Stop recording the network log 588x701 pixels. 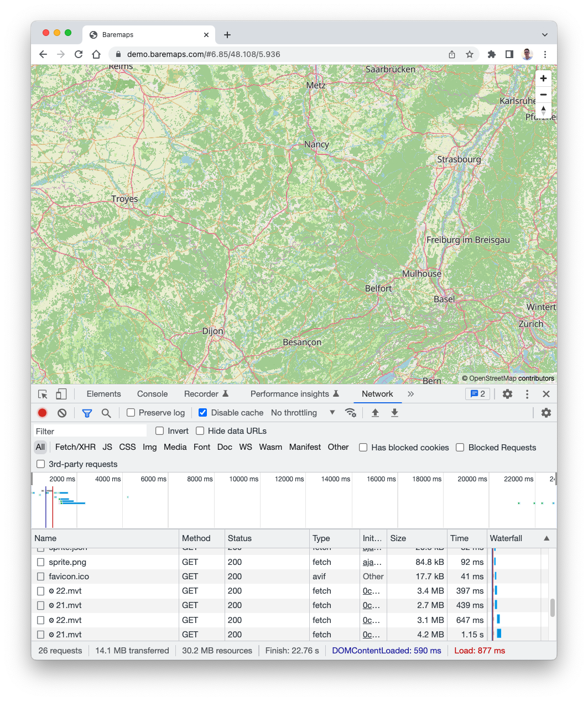coord(42,412)
